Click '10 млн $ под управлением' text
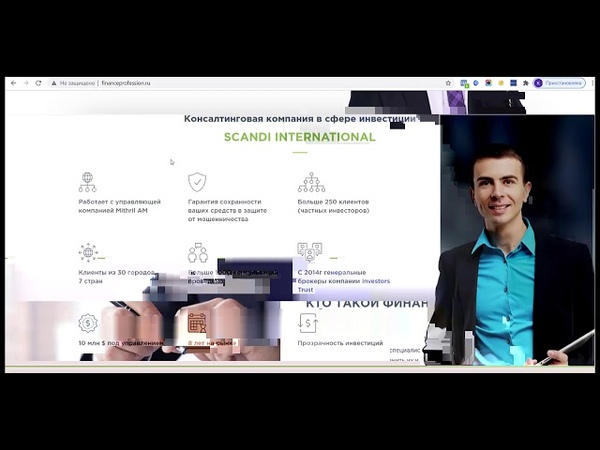The image size is (600, 450). pyautogui.click(x=121, y=343)
